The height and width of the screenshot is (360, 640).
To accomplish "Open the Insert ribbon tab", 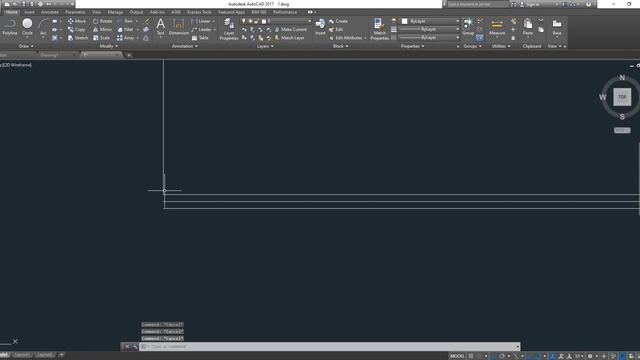I will coord(29,12).
